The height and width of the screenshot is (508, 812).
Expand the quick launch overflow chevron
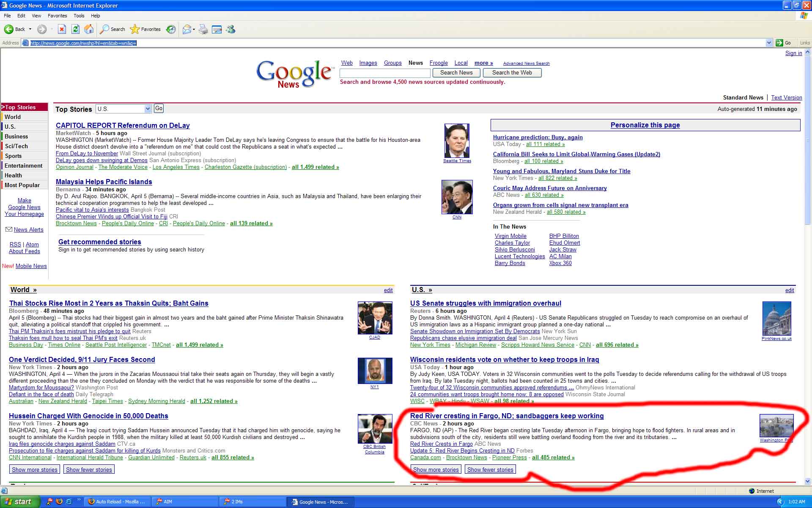(79, 500)
